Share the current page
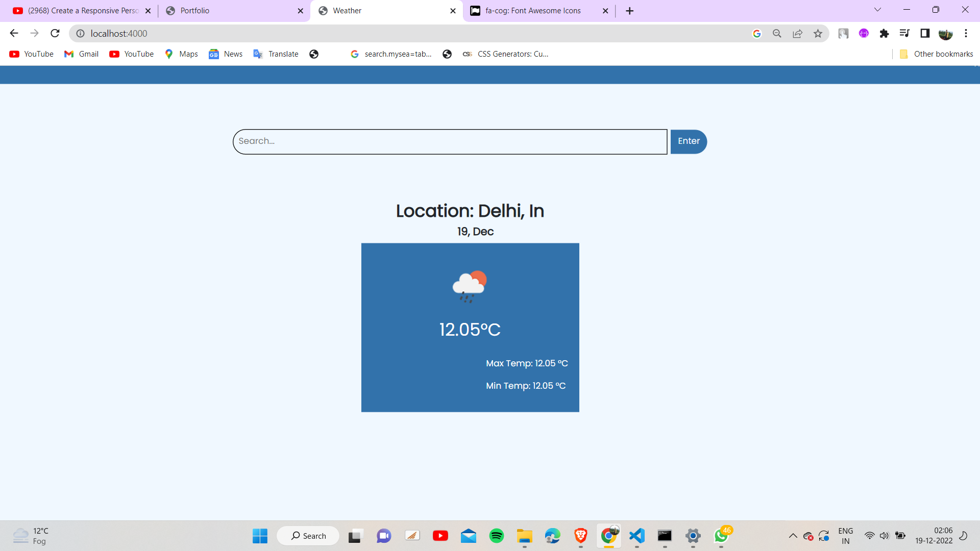 point(798,33)
